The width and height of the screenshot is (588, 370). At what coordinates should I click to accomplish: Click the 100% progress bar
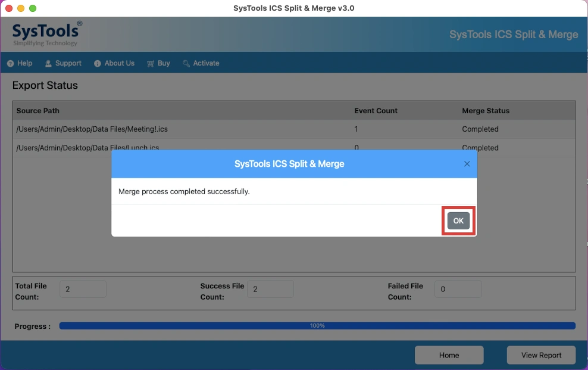317,326
